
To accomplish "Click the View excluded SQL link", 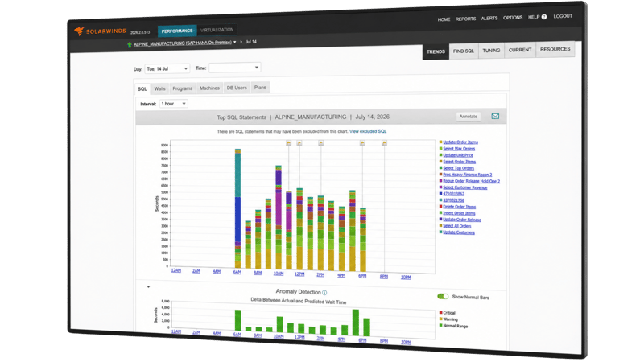I will [x=368, y=131].
